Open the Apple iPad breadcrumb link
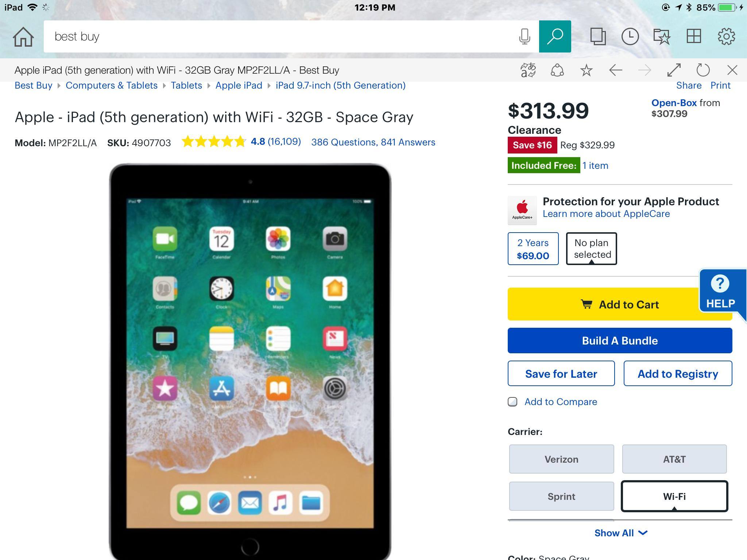This screenshot has width=747, height=560. 239,85
